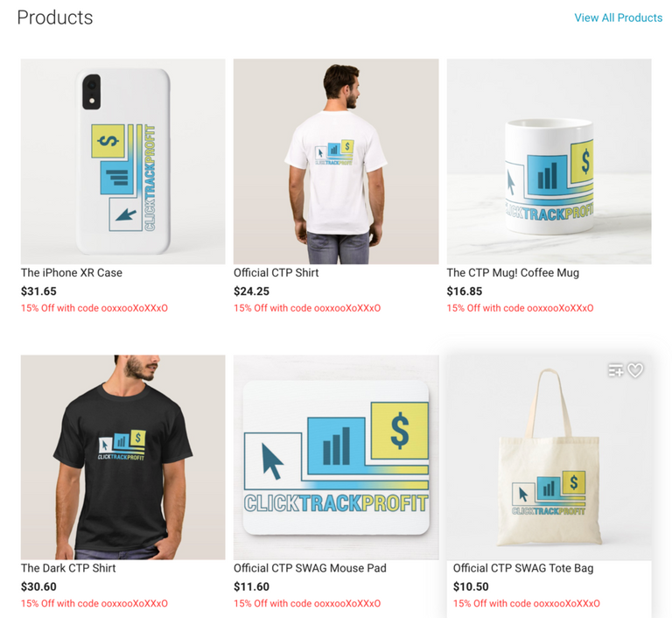Click the $31.65 price
The width and height of the screenshot is (672, 618).
(38, 291)
